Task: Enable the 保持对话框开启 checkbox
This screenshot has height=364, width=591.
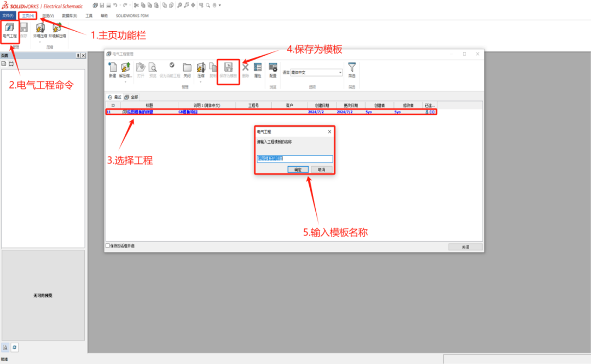Action: coord(108,245)
